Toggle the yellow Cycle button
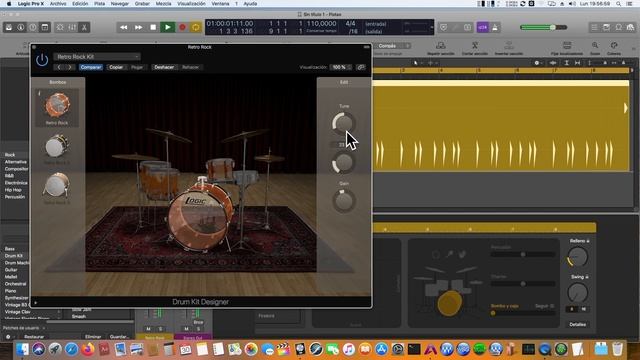The width and height of the screenshot is (640, 360). click(x=196, y=27)
